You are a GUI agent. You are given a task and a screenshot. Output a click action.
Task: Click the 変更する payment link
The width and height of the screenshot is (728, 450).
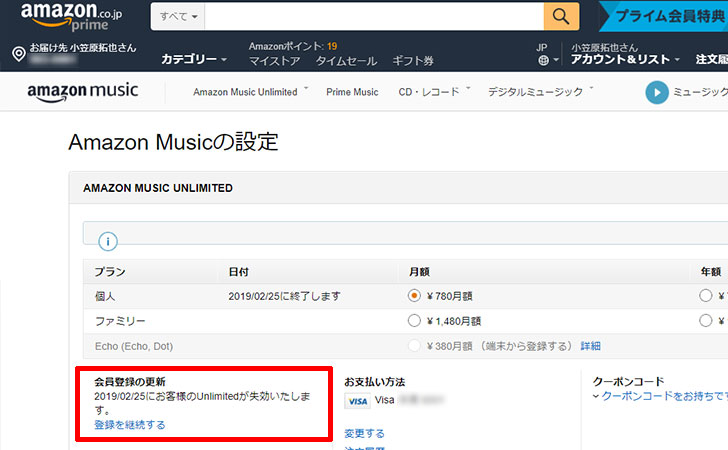364,433
